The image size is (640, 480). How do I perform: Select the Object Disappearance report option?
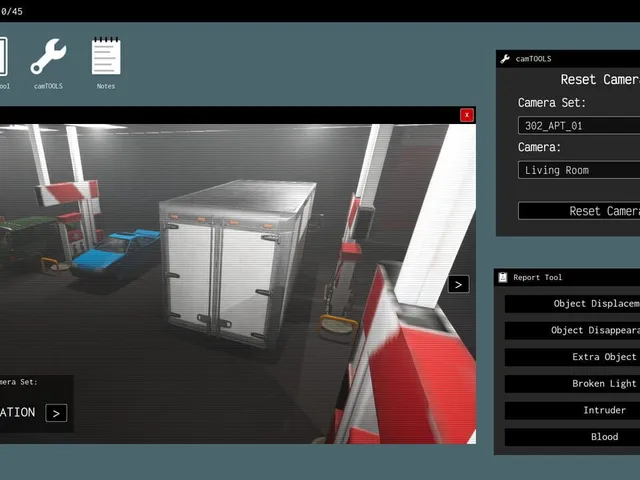(572, 330)
